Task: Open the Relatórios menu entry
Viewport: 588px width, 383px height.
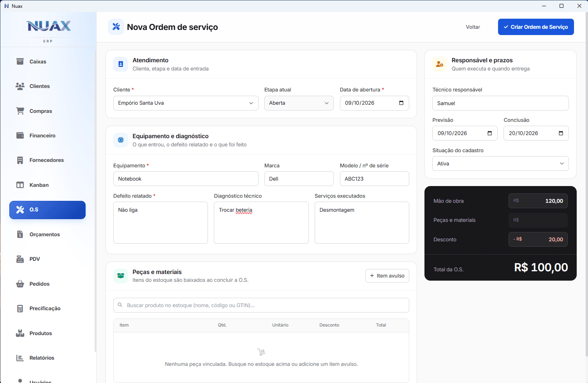Action: point(48,358)
